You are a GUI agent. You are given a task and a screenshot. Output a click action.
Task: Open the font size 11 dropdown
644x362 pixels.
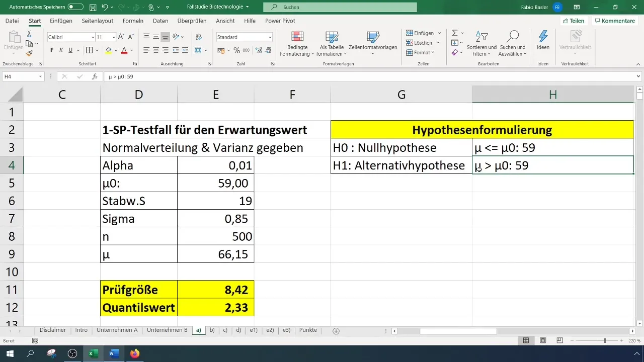click(x=114, y=37)
